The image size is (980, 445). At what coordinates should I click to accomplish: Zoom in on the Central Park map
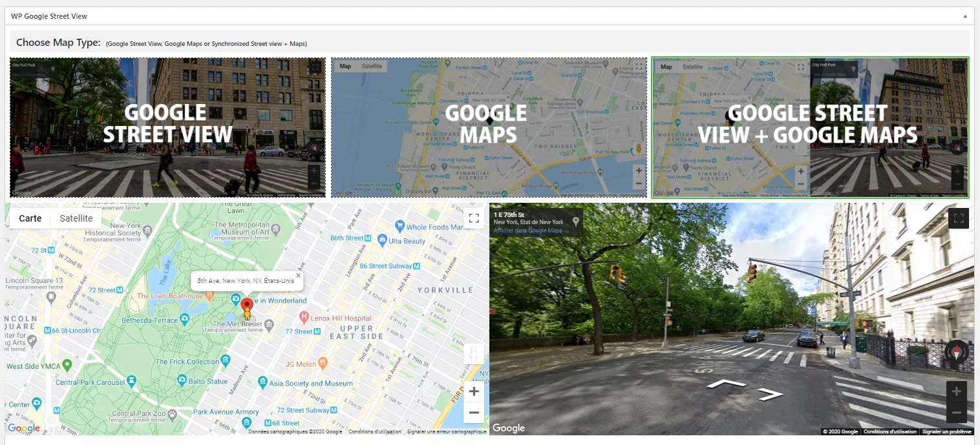click(474, 391)
